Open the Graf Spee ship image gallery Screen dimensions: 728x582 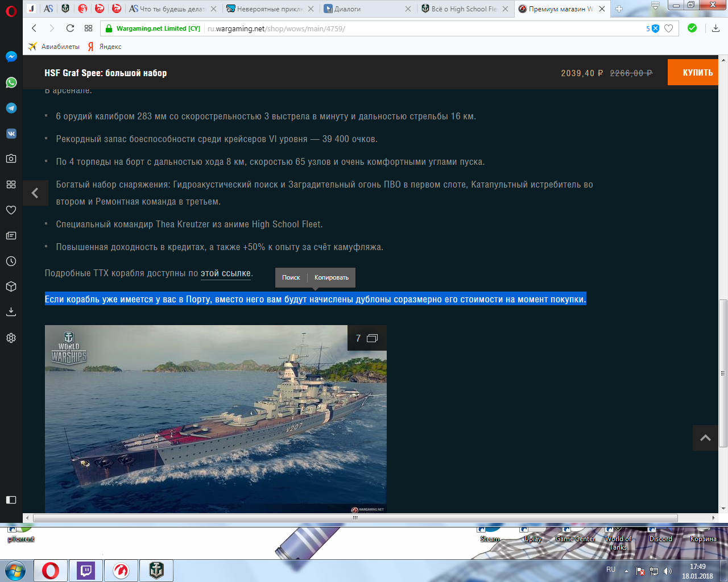pyautogui.click(x=216, y=419)
